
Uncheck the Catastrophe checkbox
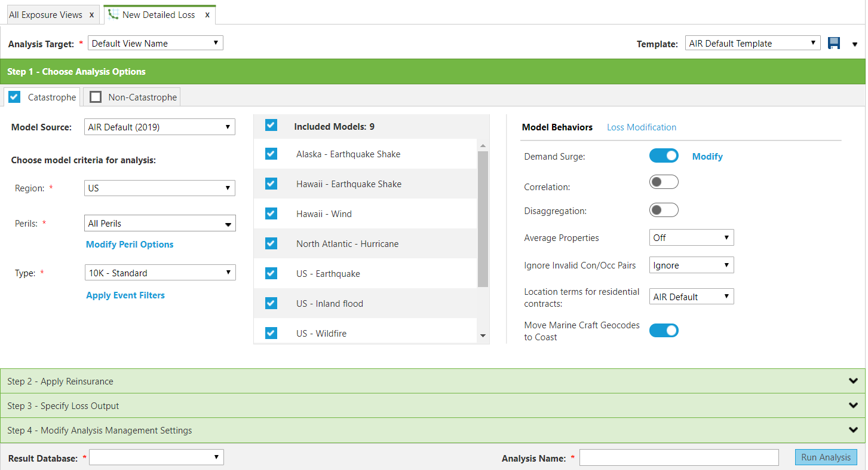(15, 97)
